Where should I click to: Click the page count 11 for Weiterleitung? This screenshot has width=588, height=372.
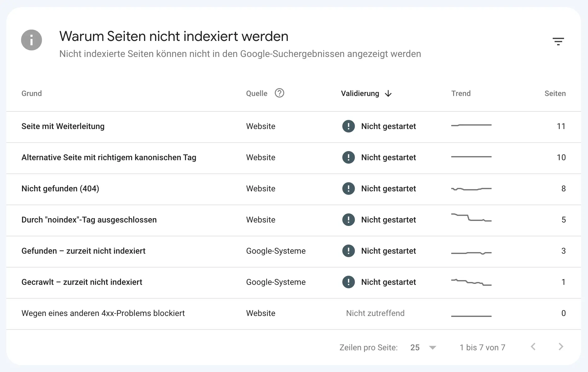[x=561, y=126]
